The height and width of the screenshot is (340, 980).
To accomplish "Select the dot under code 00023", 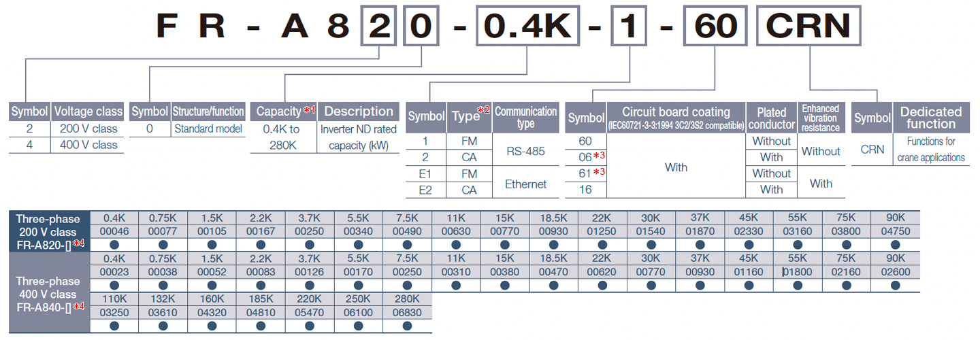I will 114,285.
